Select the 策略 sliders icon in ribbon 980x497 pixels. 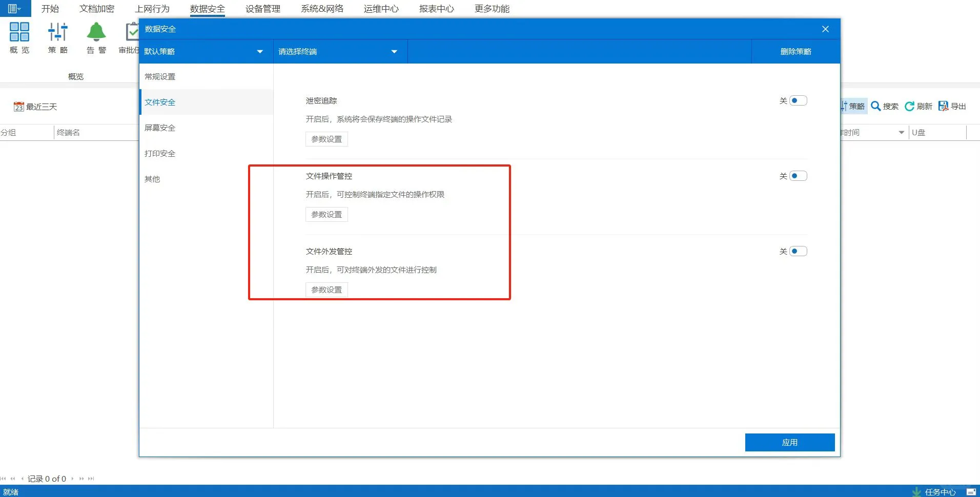tap(57, 36)
